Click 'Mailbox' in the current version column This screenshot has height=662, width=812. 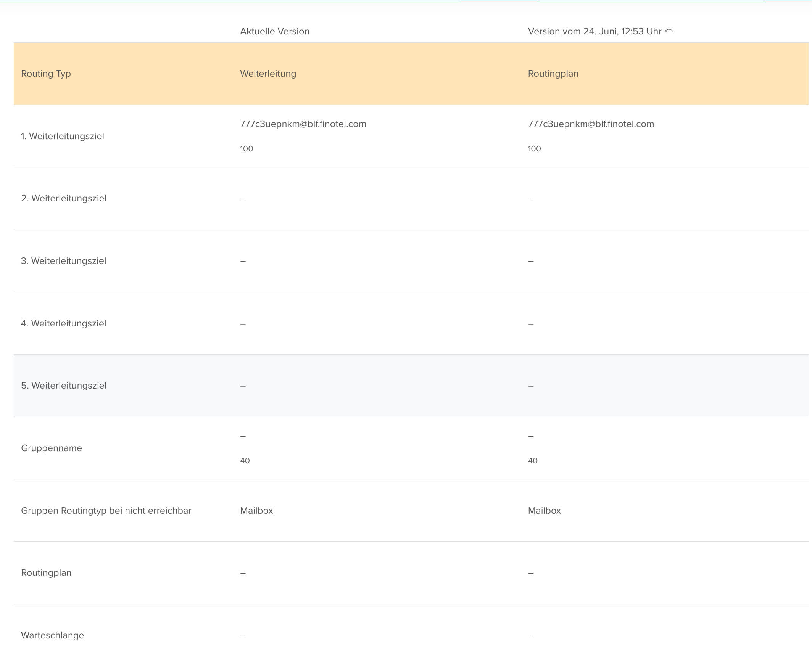click(256, 511)
